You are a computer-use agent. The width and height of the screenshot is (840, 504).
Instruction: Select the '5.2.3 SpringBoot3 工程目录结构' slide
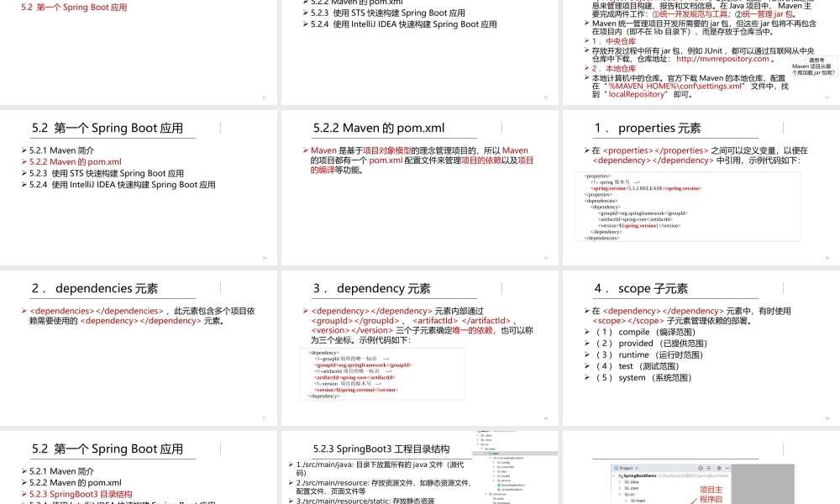419,468
